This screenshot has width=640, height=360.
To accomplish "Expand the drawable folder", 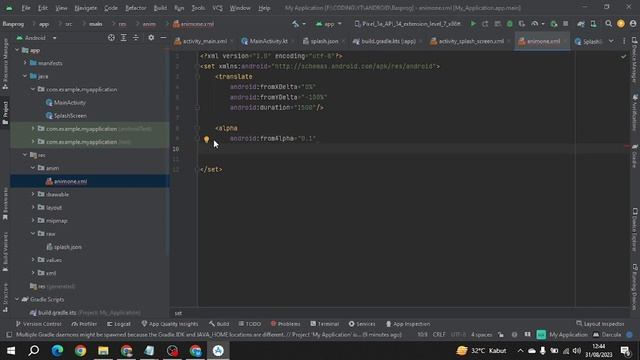I will (33, 194).
